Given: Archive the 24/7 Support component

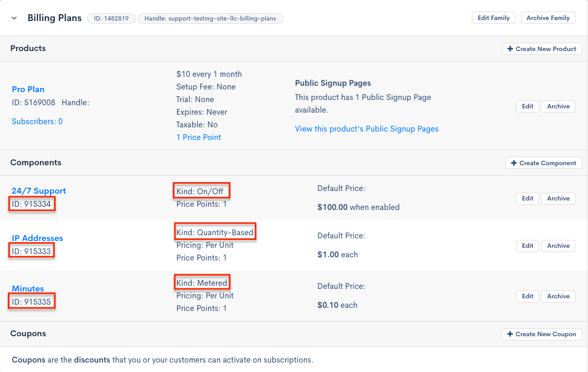Looking at the screenshot, I should click(x=558, y=198).
